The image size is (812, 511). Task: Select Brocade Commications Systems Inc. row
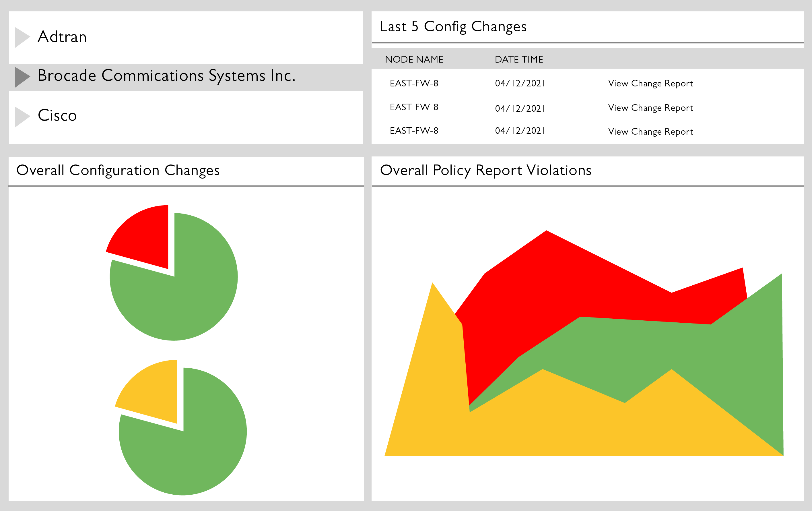point(186,77)
